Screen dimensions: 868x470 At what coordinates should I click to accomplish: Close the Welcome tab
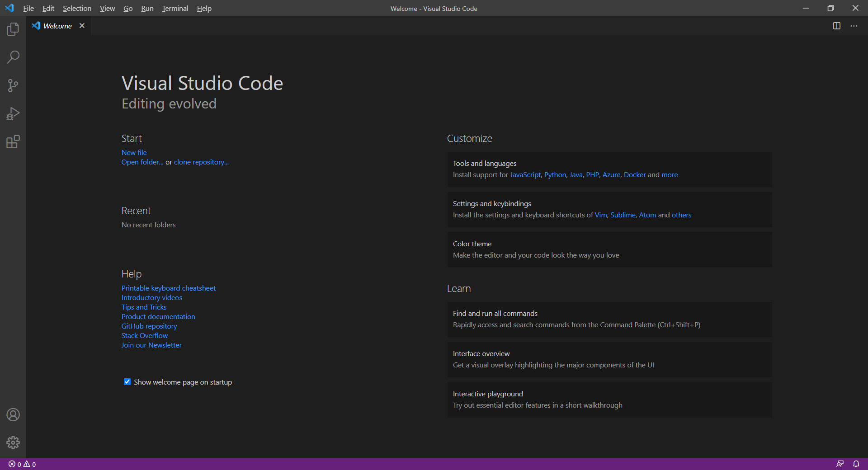(x=82, y=26)
